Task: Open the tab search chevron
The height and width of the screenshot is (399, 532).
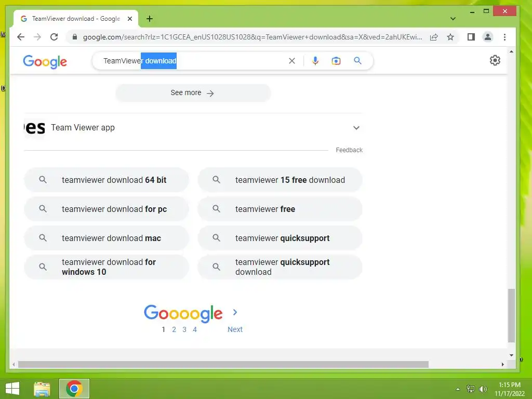Action: (453, 19)
